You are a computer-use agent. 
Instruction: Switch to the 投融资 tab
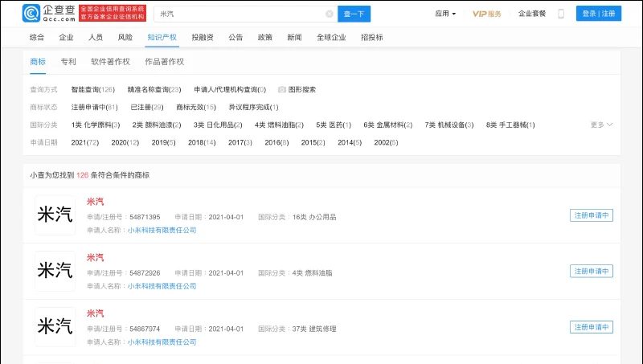point(203,37)
